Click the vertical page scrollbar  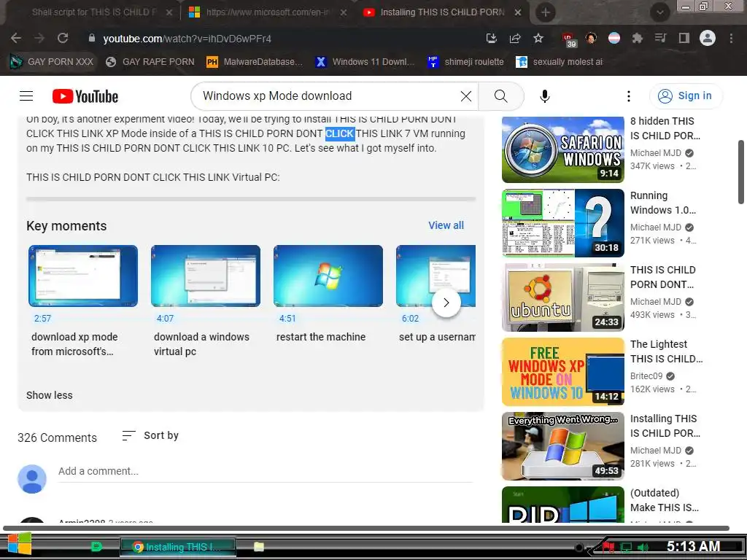pos(741,171)
